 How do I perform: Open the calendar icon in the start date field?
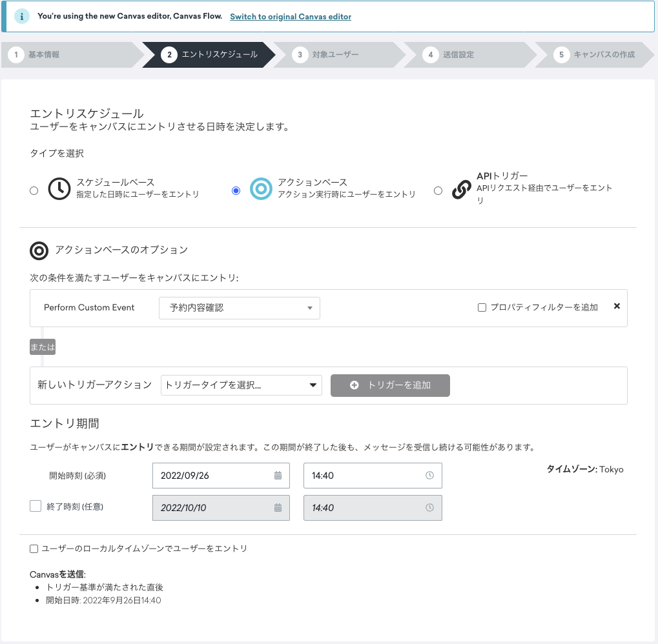click(x=278, y=475)
